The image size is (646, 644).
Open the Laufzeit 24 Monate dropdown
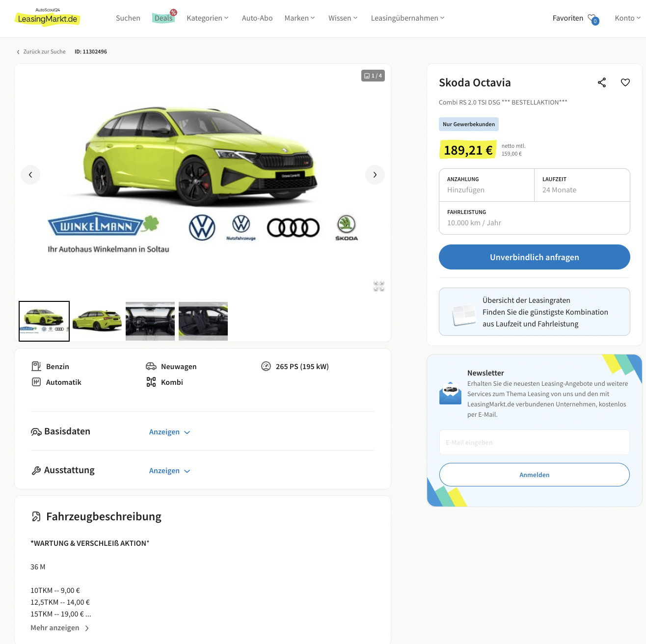(x=582, y=185)
